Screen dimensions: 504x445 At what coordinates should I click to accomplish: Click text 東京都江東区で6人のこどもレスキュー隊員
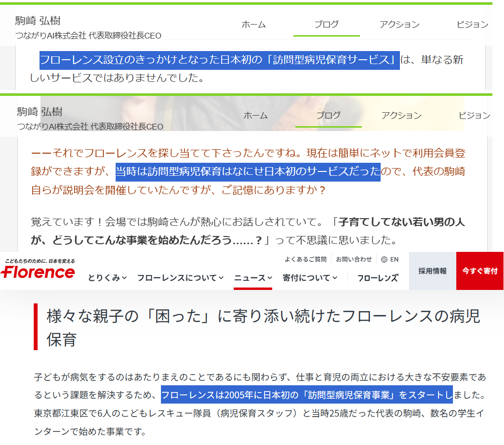tap(122, 413)
